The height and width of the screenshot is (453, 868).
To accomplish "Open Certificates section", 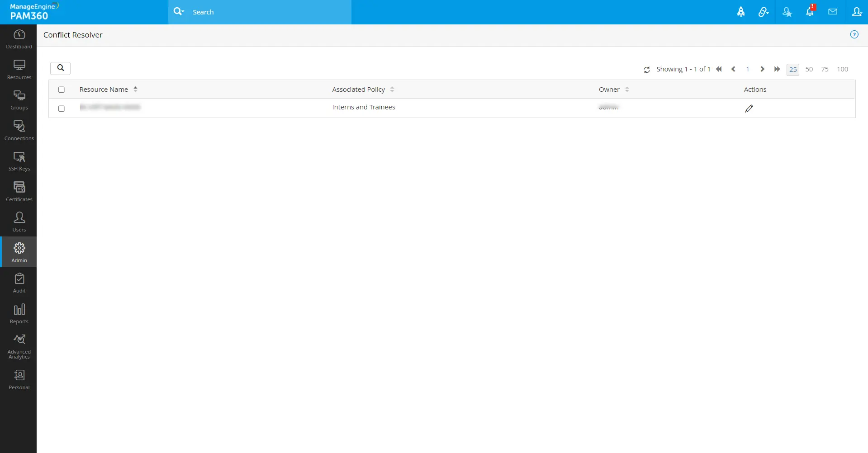I will 19,192.
